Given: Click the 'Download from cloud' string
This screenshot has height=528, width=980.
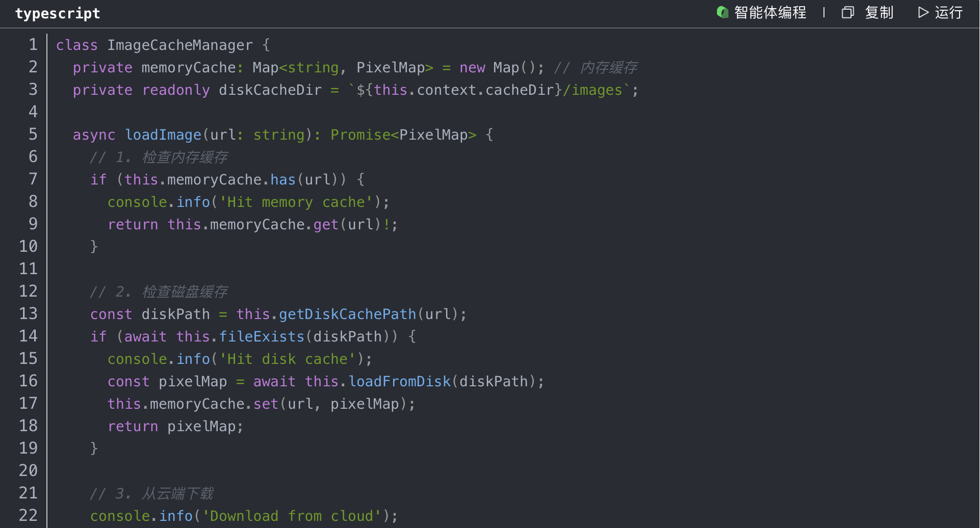Looking at the screenshot, I should coord(292,516).
